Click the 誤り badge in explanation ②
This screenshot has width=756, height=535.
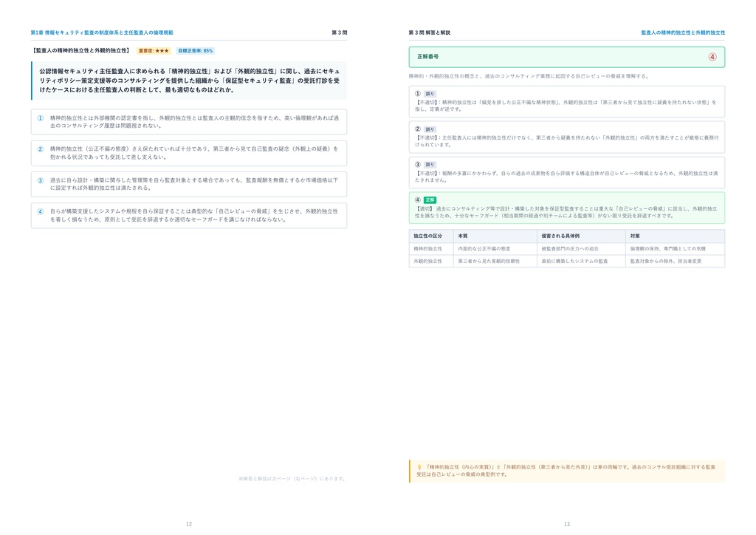point(430,129)
